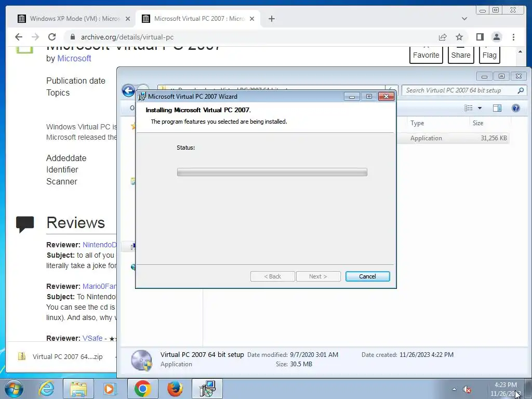This screenshot has width=532, height=399.
Task: Show hidden system tray icons
Action: click(x=454, y=389)
